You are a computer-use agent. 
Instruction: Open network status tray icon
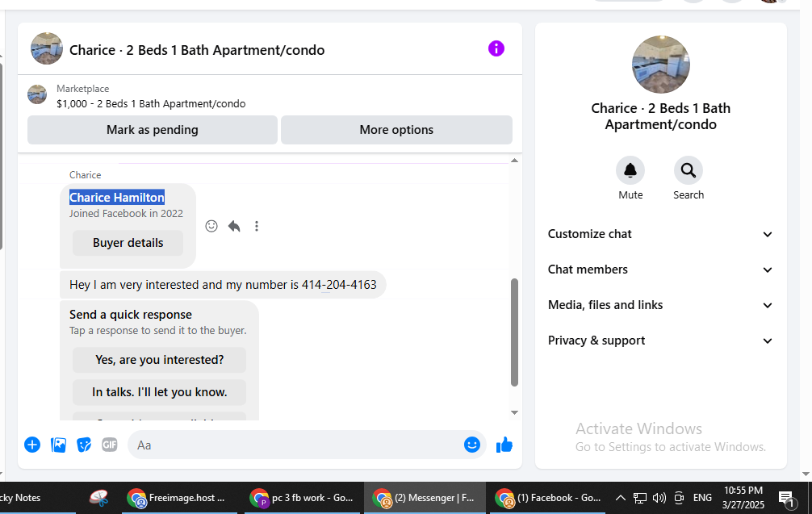click(639, 498)
